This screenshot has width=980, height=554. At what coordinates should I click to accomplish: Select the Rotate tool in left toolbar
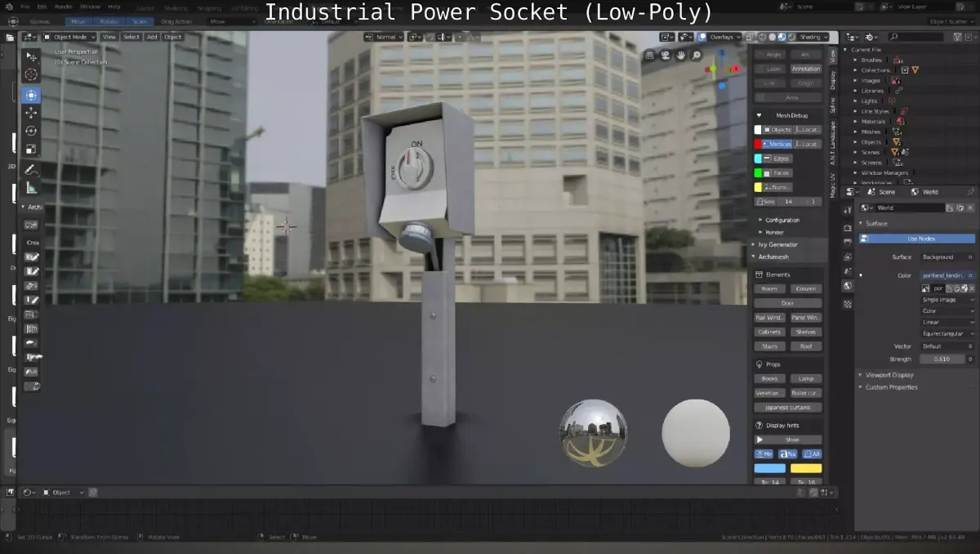pos(31,131)
